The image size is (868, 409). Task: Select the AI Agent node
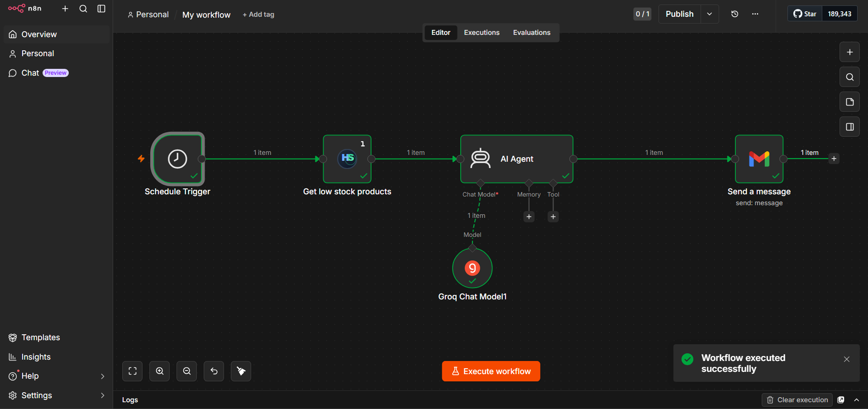pos(517,159)
